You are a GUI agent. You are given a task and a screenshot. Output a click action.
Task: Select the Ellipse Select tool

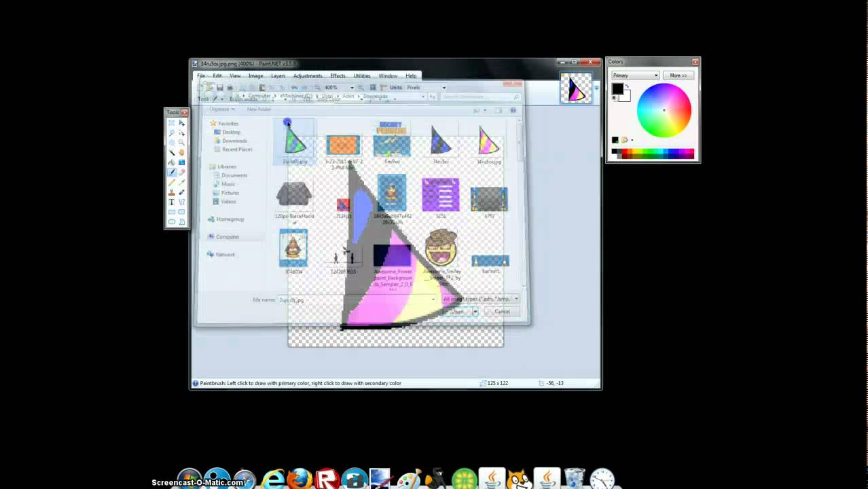171,143
